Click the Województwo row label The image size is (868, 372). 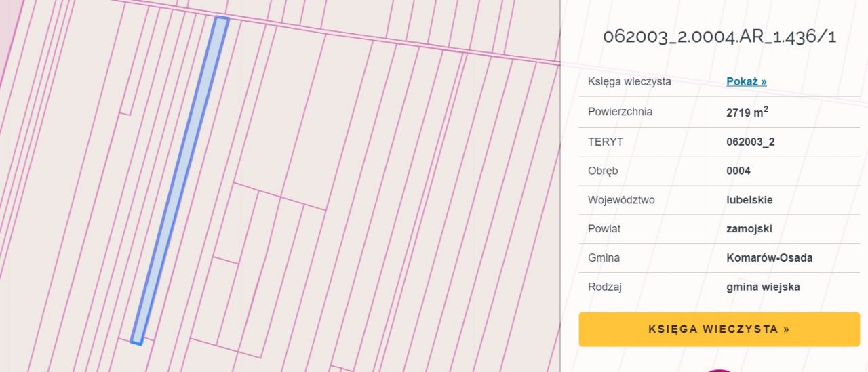(621, 200)
